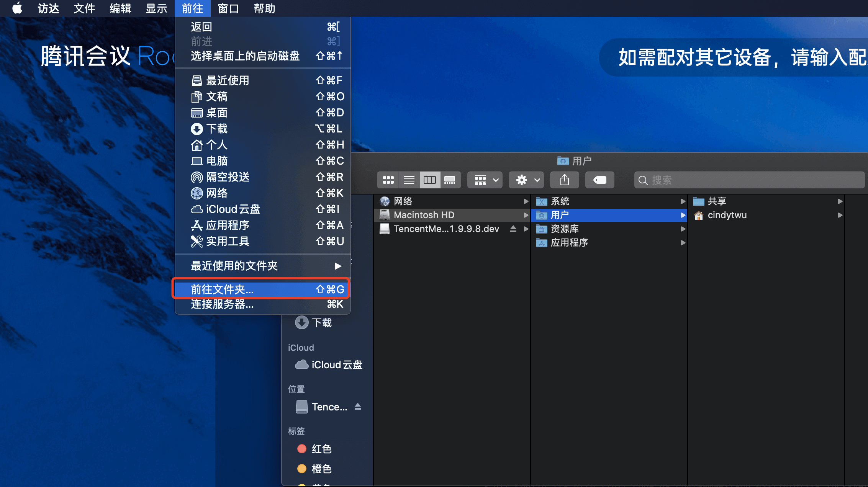
Task: Click the iCloud云盘 cloud icon in the Go menu
Action: click(x=197, y=209)
